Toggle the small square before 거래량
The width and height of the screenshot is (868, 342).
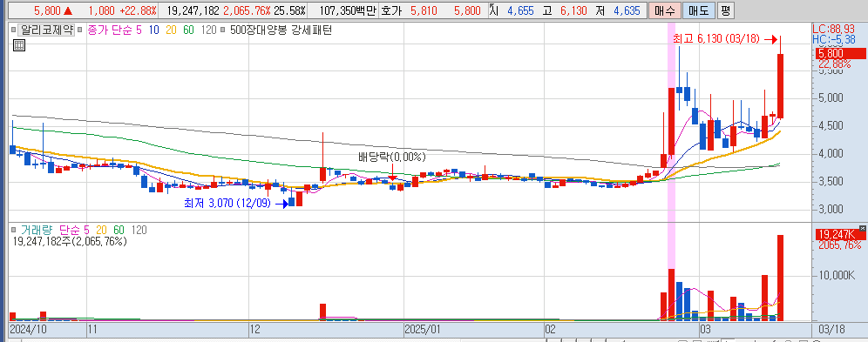(13, 229)
